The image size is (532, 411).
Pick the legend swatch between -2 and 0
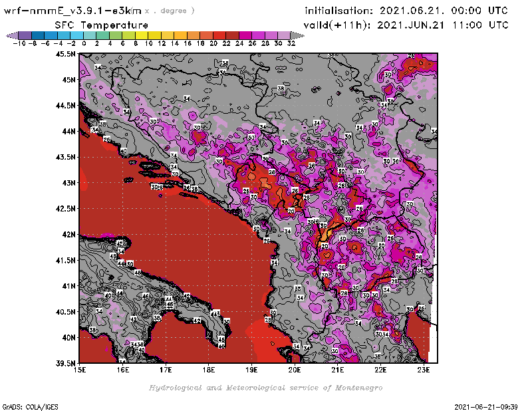pyautogui.click(x=77, y=35)
